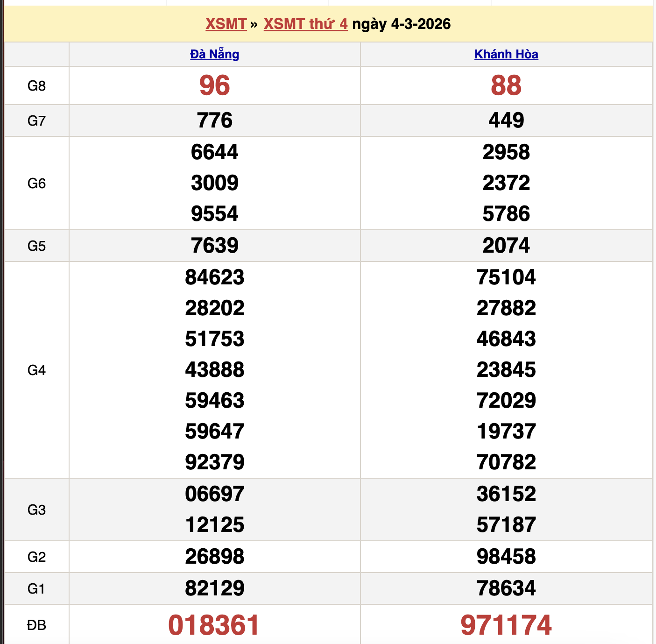656x644 pixels.
Task: Click the G7 number 776
Action: 214,120
